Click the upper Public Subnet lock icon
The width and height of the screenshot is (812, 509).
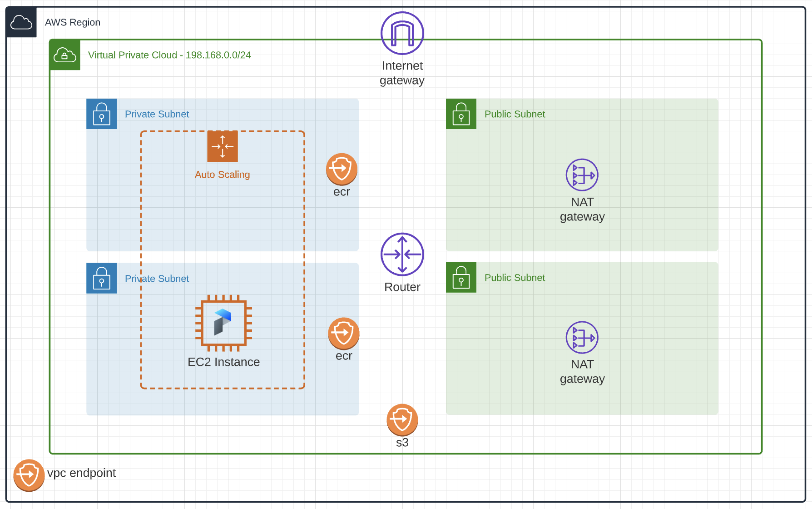coord(461,114)
